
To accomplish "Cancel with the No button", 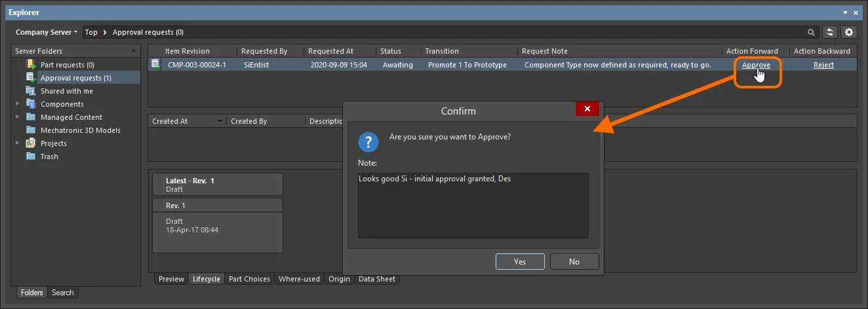I will click(574, 261).
